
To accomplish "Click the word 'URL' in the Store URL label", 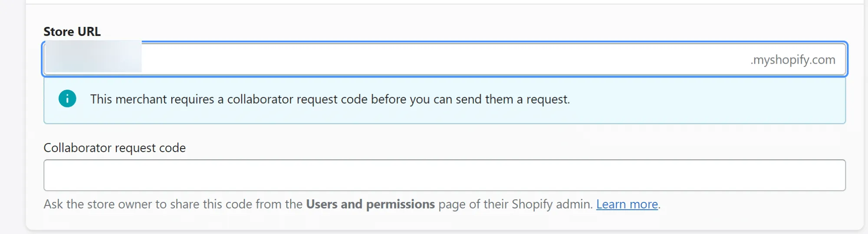I will [x=89, y=32].
